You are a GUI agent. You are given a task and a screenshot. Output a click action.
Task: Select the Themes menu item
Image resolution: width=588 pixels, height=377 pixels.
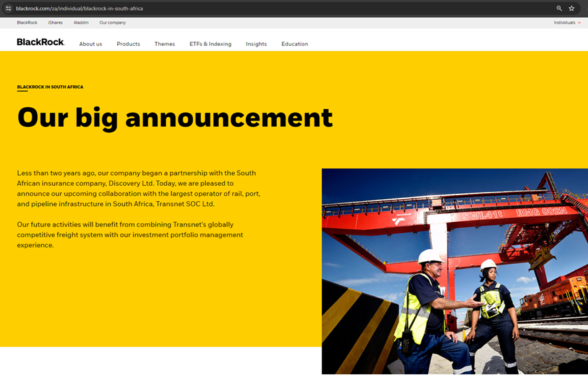pyautogui.click(x=165, y=44)
